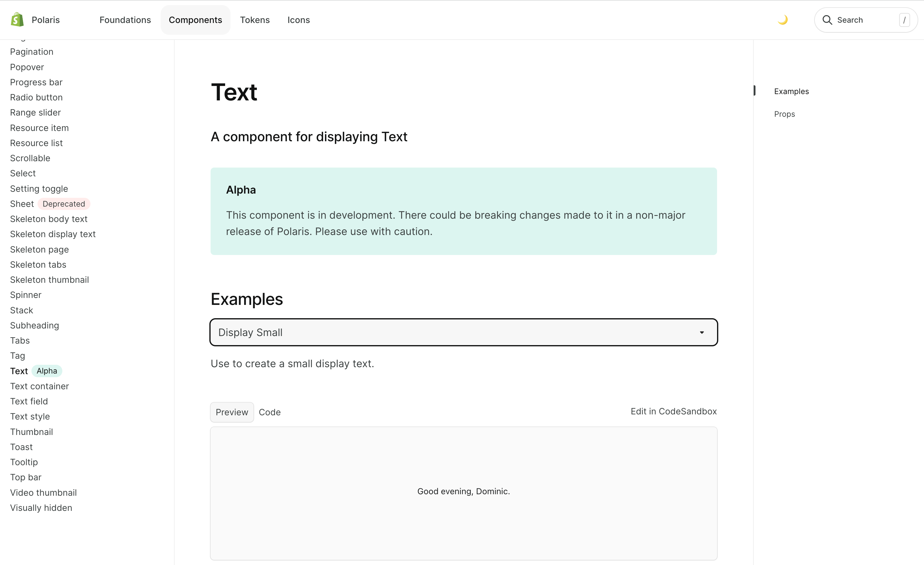The image size is (924, 565).
Task: Open Setting toggle component page
Action: [x=39, y=188]
